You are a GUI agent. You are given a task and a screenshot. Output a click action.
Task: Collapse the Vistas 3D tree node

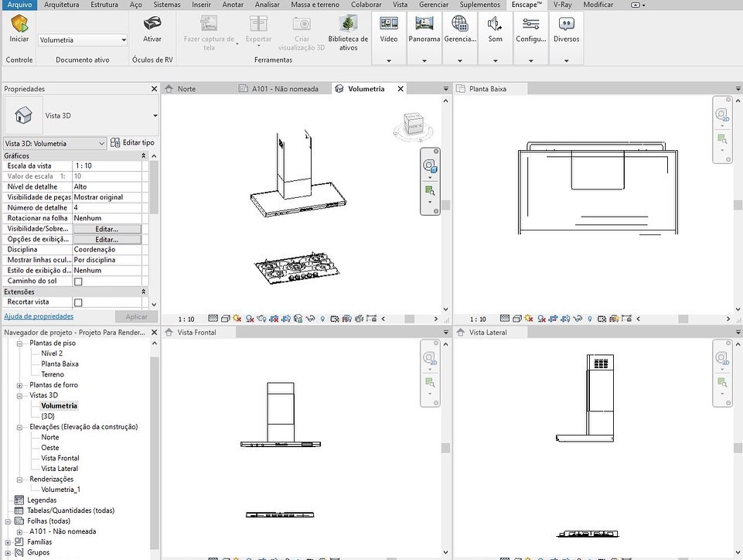[x=19, y=395]
